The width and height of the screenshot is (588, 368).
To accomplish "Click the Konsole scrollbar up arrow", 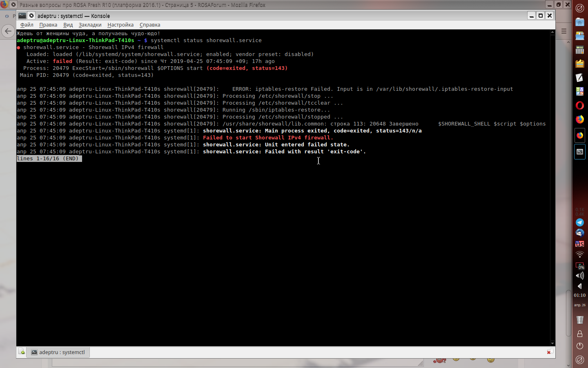I will 552,32.
